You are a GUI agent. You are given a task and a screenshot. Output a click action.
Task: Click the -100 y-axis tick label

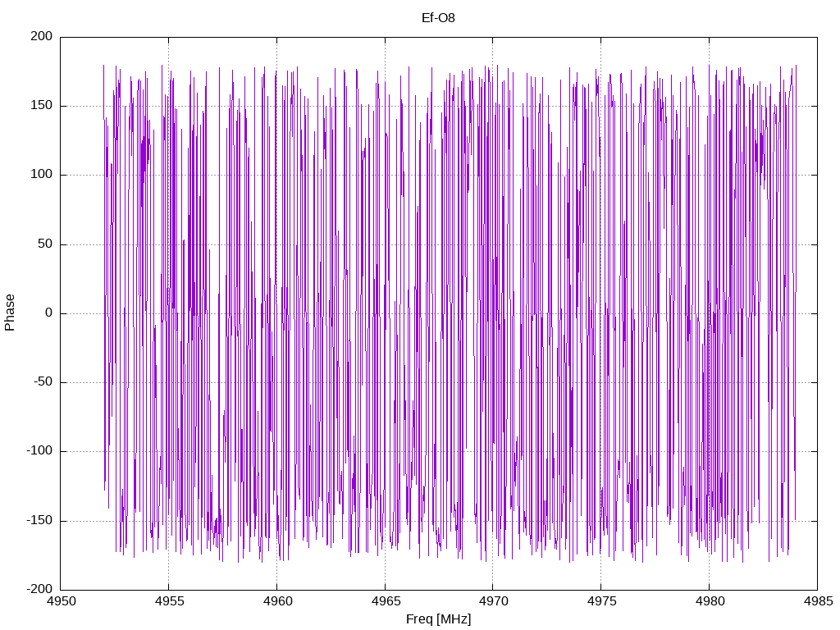39,451
